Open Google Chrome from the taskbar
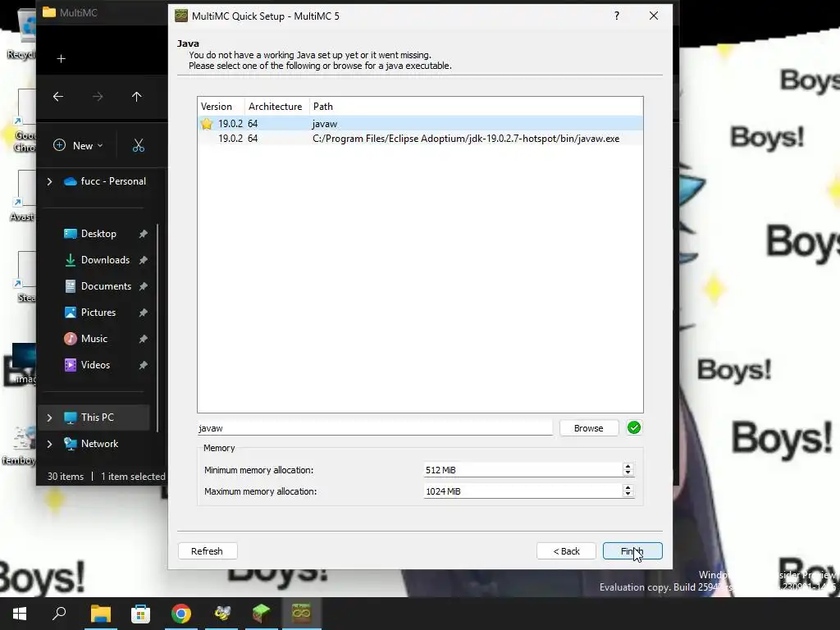840x630 pixels. 181,614
